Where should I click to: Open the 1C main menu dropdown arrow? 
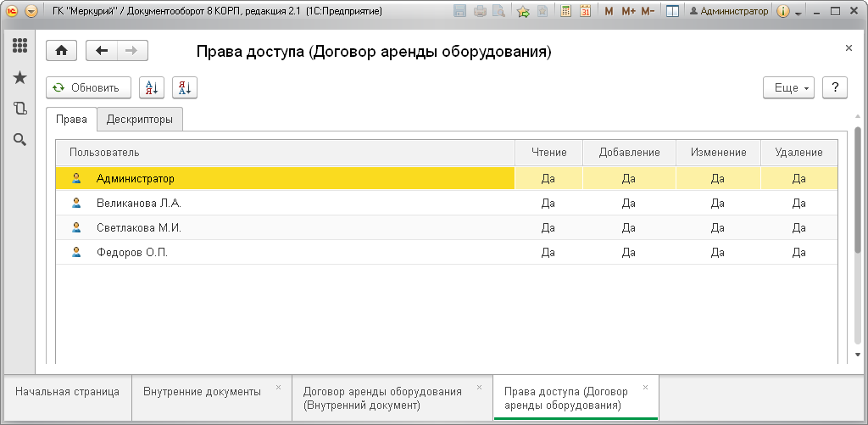[31, 11]
